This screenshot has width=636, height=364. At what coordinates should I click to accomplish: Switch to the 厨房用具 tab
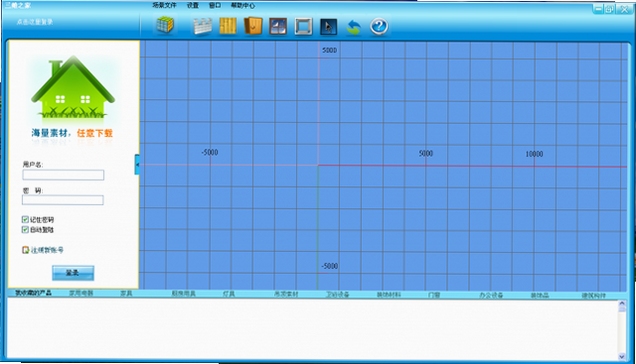183,293
